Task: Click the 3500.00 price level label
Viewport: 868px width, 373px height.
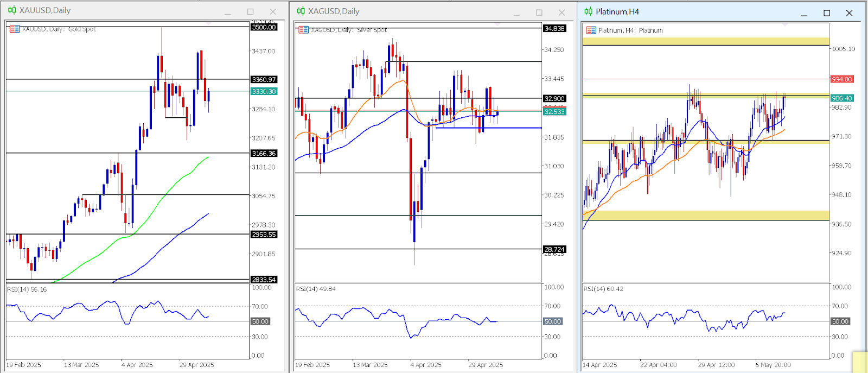Action: click(x=264, y=27)
